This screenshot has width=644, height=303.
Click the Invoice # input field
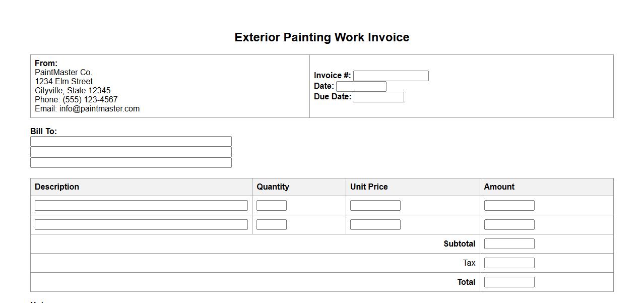click(391, 76)
